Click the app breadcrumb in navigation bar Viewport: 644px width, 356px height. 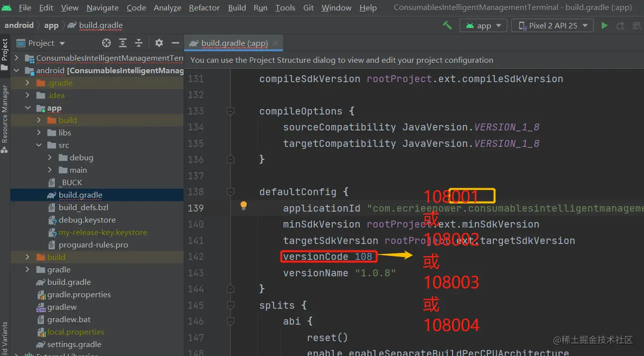(51, 25)
